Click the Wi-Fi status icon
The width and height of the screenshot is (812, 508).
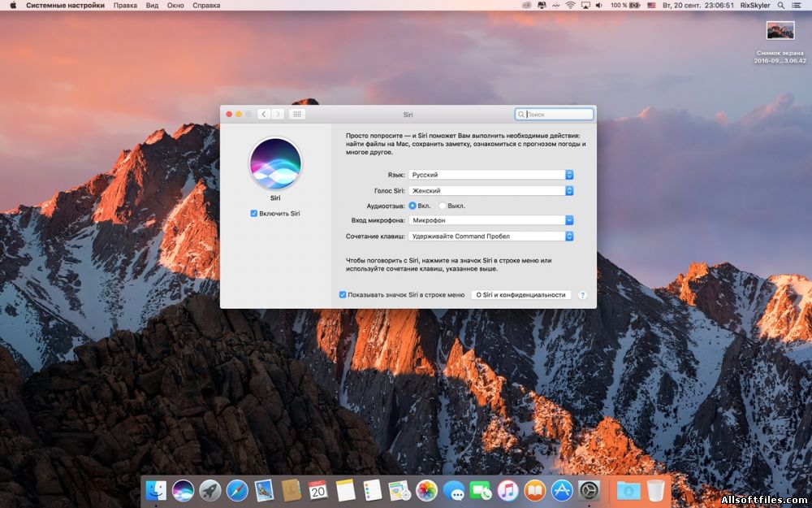click(570, 5)
